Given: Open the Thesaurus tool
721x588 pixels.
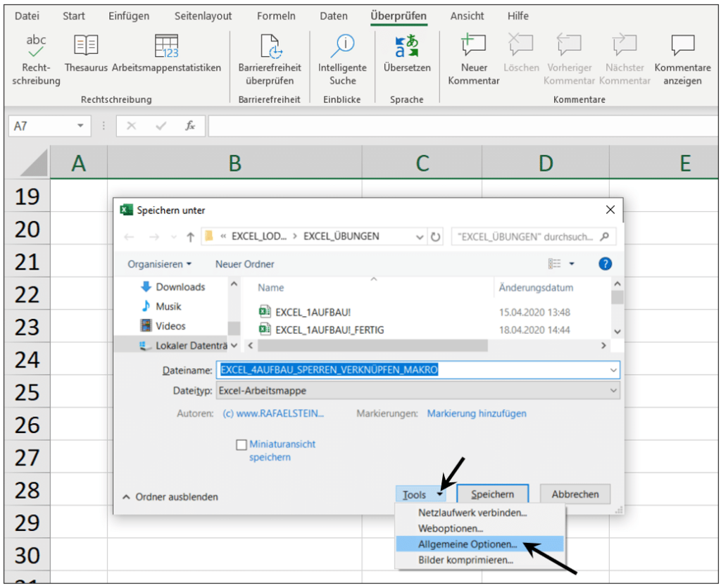Looking at the screenshot, I should [x=86, y=54].
